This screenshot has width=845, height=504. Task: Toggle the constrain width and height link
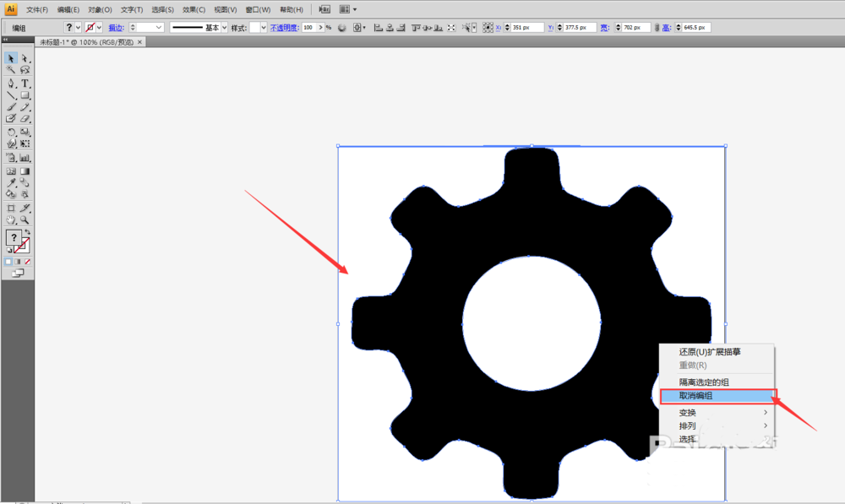pyautogui.click(x=657, y=28)
